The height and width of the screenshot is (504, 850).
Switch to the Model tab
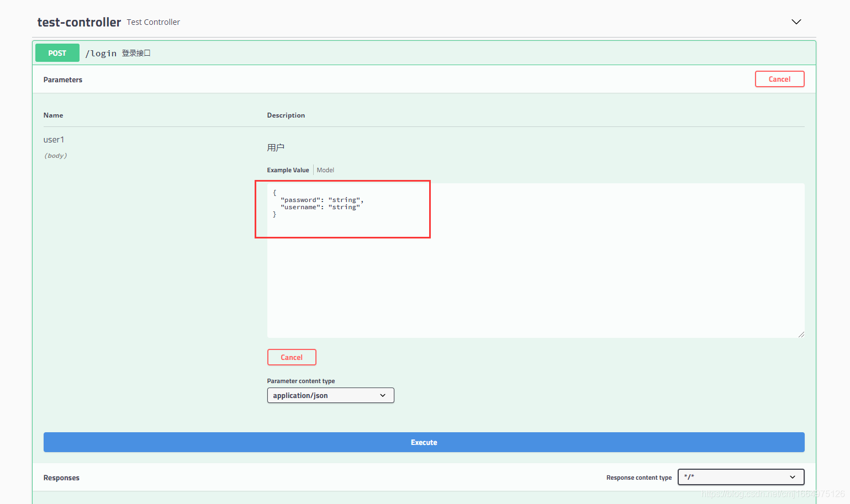(x=325, y=170)
